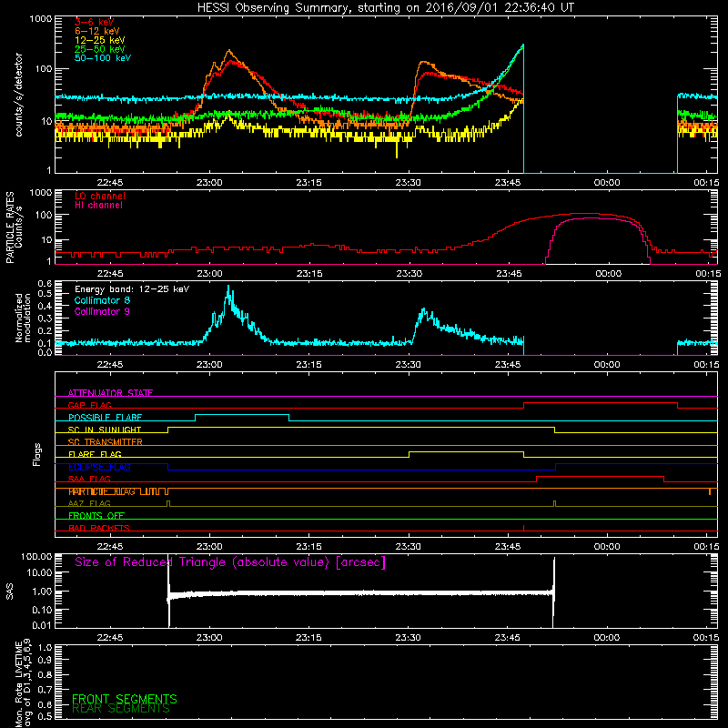The height and width of the screenshot is (728, 728).
Task: Click '22:45' time label under modulation plot
Action: [110, 365]
